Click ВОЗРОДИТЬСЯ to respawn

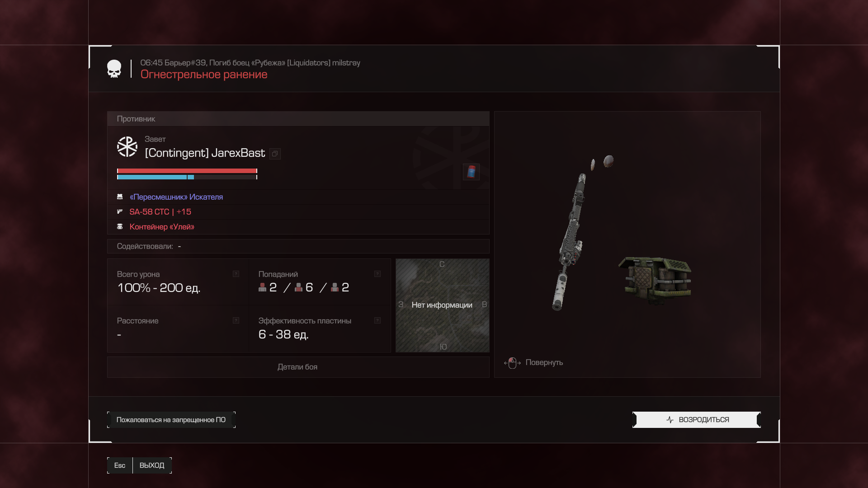point(696,420)
